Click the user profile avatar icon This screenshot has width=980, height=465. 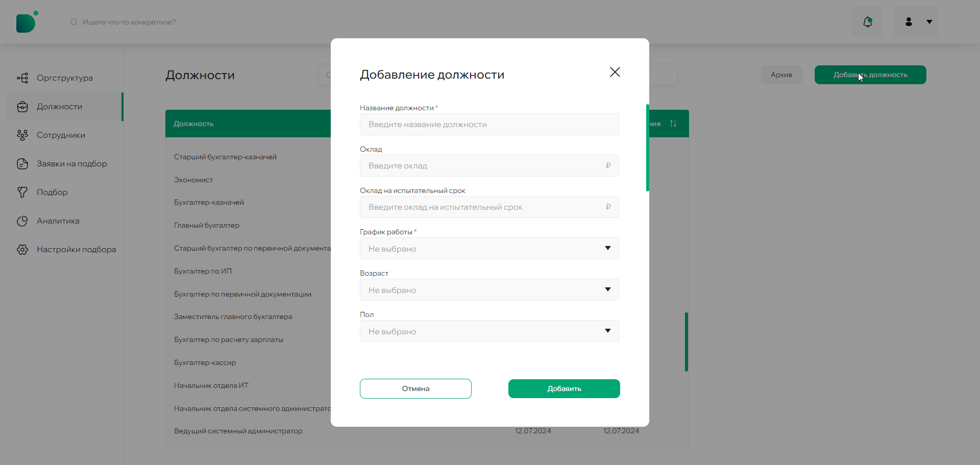click(x=909, y=22)
